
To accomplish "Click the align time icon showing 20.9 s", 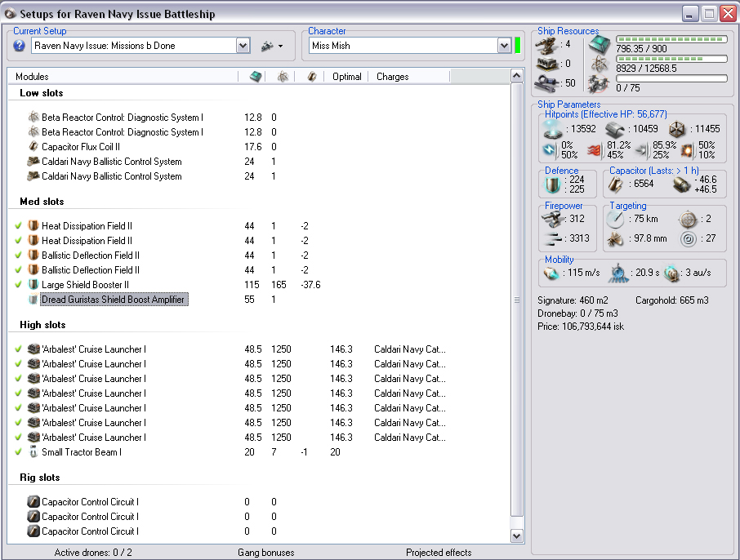I will 618,273.
